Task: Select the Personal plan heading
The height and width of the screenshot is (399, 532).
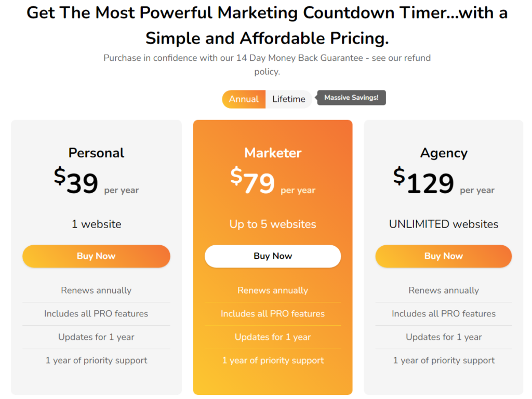Action: pos(96,153)
